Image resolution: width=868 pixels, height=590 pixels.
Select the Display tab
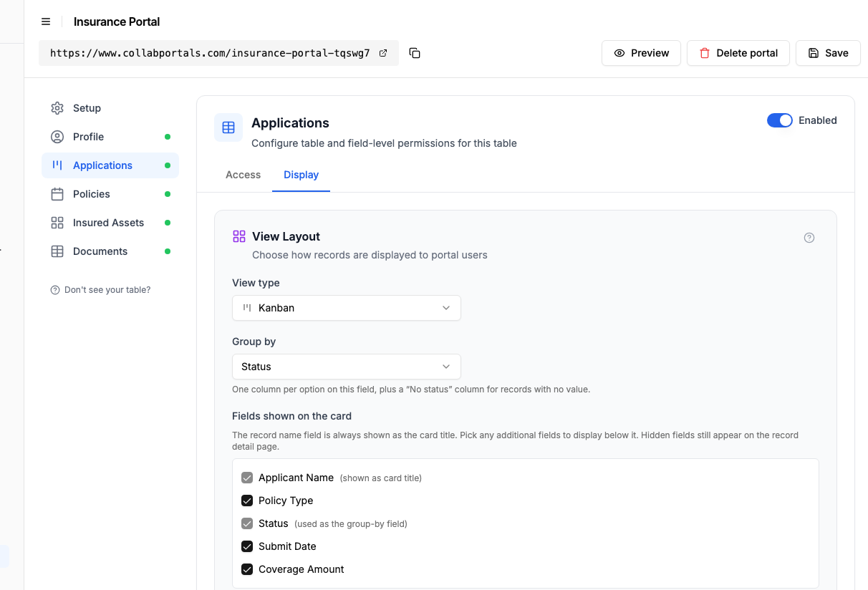301,175
